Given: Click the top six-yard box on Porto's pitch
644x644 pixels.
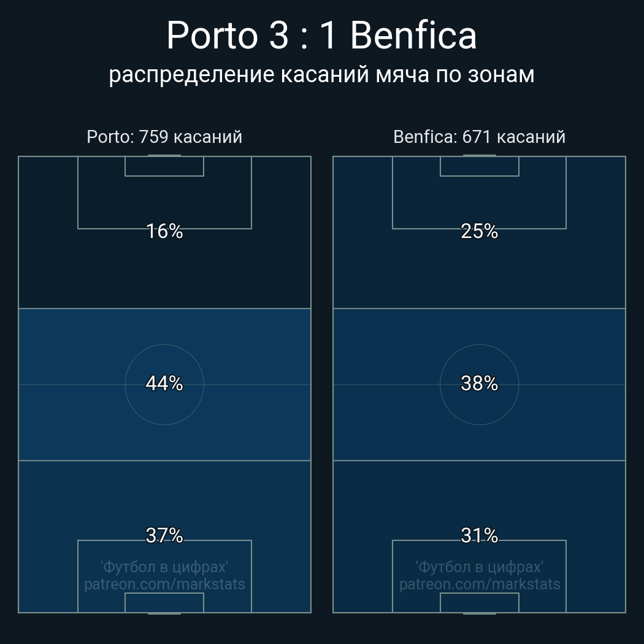Looking at the screenshot, I should click(x=164, y=166).
